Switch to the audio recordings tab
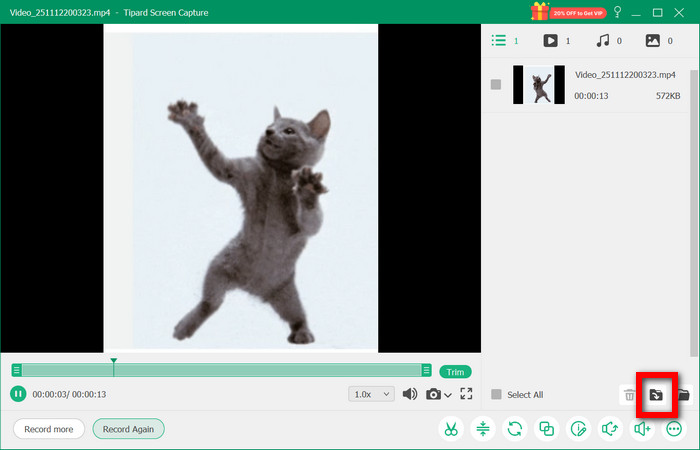The image size is (700, 450). click(603, 41)
